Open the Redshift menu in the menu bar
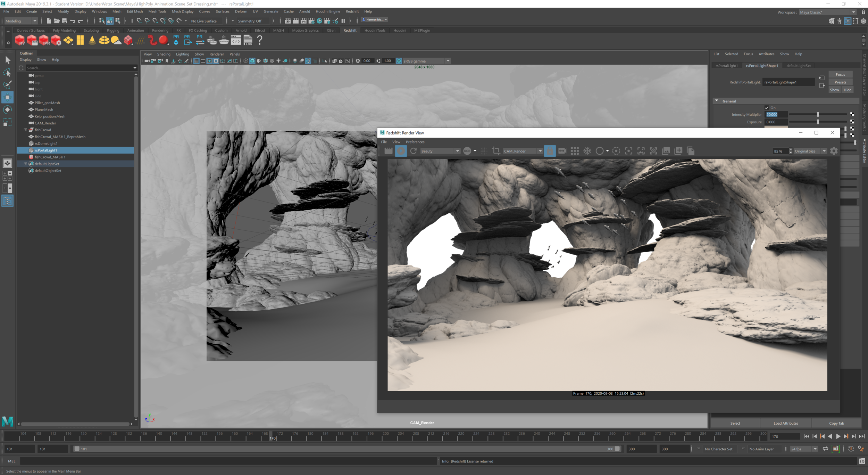868x475 pixels. [x=352, y=11]
